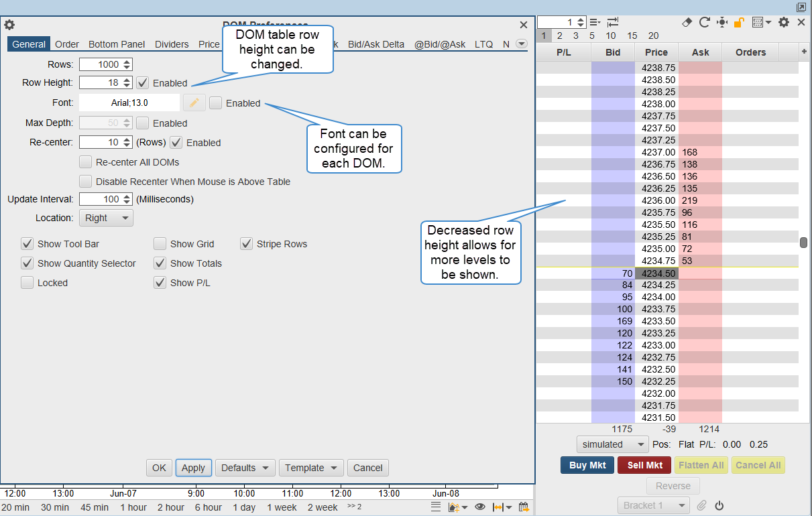Open the simulated account dropdown
Image resolution: width=812 pixels, height=516 pixels.
[612, 444]
